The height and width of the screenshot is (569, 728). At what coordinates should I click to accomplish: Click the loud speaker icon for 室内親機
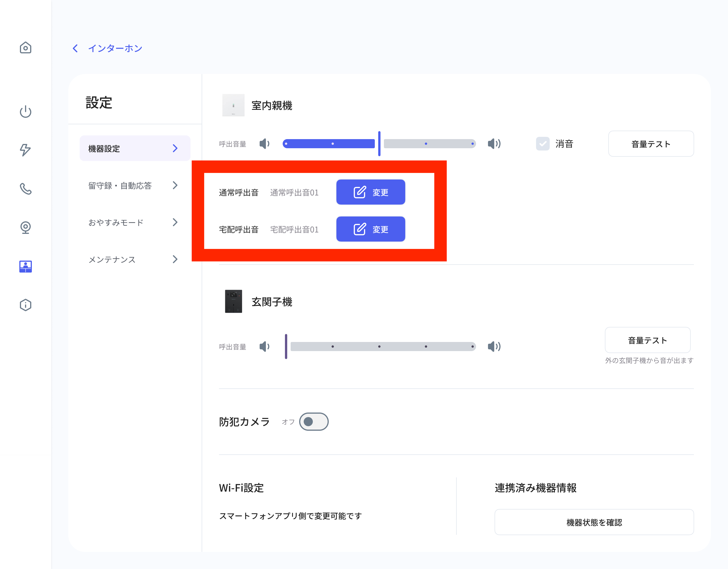coord(494,144)
